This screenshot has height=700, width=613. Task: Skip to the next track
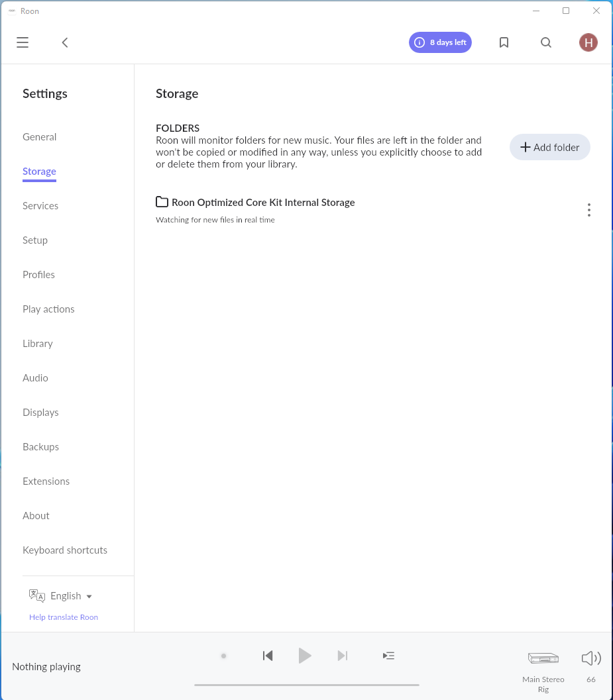[x=342, y=656]
